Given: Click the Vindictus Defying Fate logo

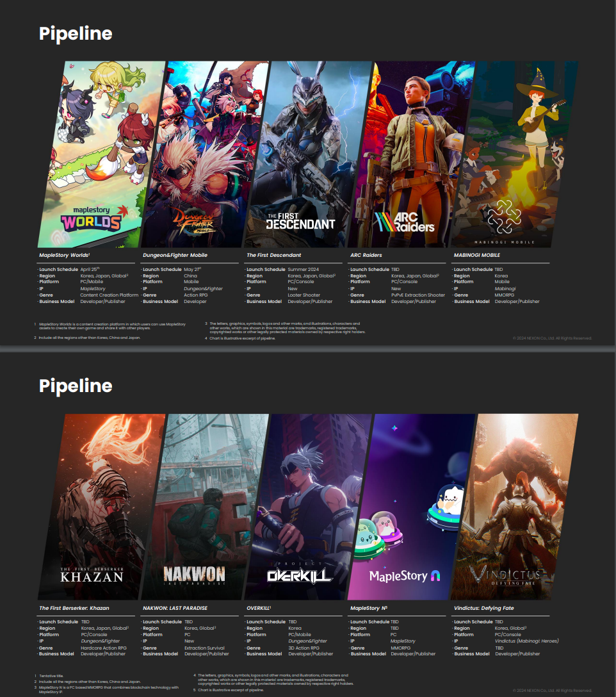Looking at the screenshot, I should (505, 576).
